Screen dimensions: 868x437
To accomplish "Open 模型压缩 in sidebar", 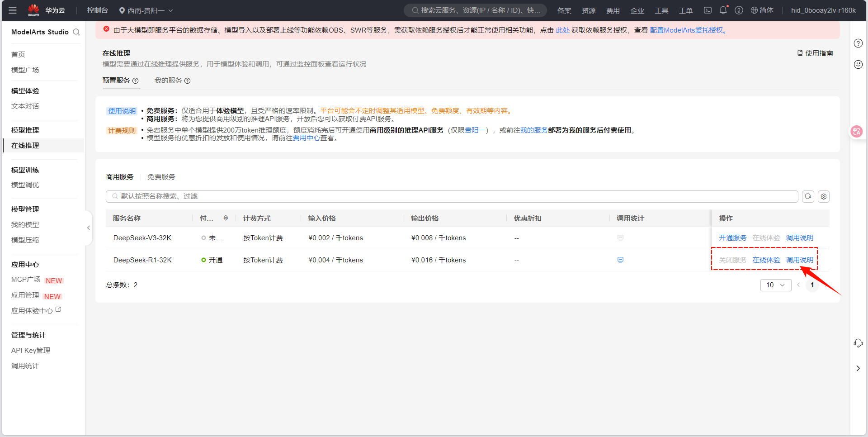I will [25, 240].
